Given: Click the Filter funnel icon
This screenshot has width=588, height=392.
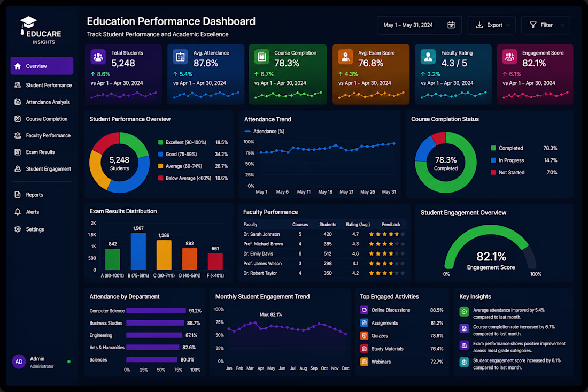Looking at the screenshot, I should point(533,25).
